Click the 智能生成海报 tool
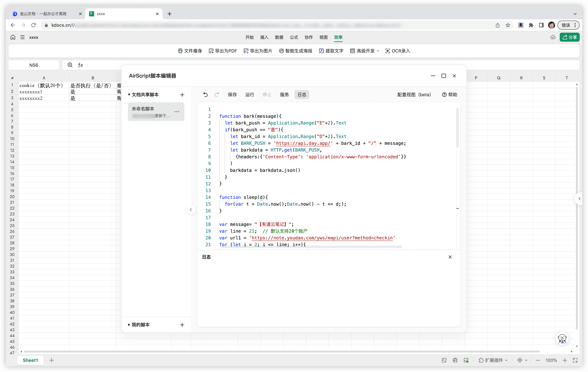The height and width of the screenshot is (372, 588). click(x=296, y=51)
